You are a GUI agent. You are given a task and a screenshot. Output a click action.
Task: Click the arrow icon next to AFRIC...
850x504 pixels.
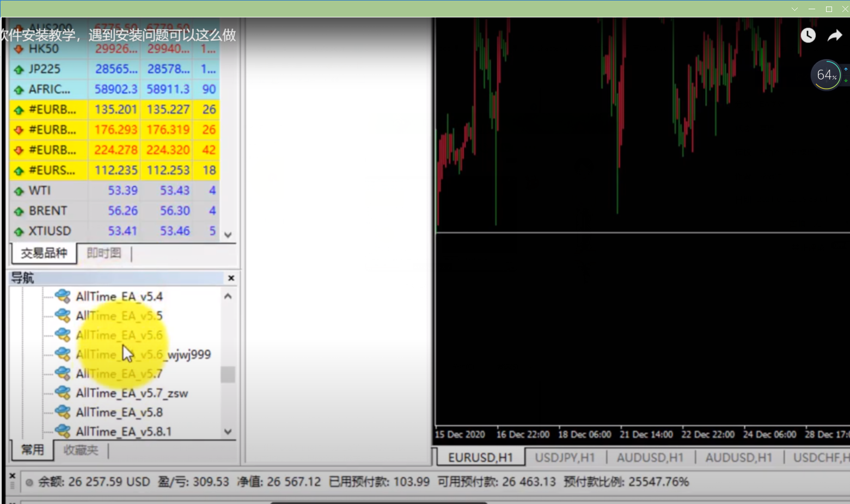coord(19,90)
